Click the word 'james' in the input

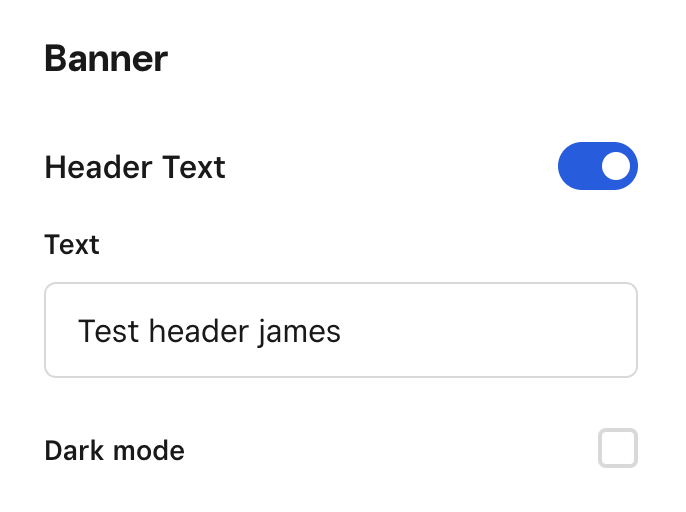(299, 332)
